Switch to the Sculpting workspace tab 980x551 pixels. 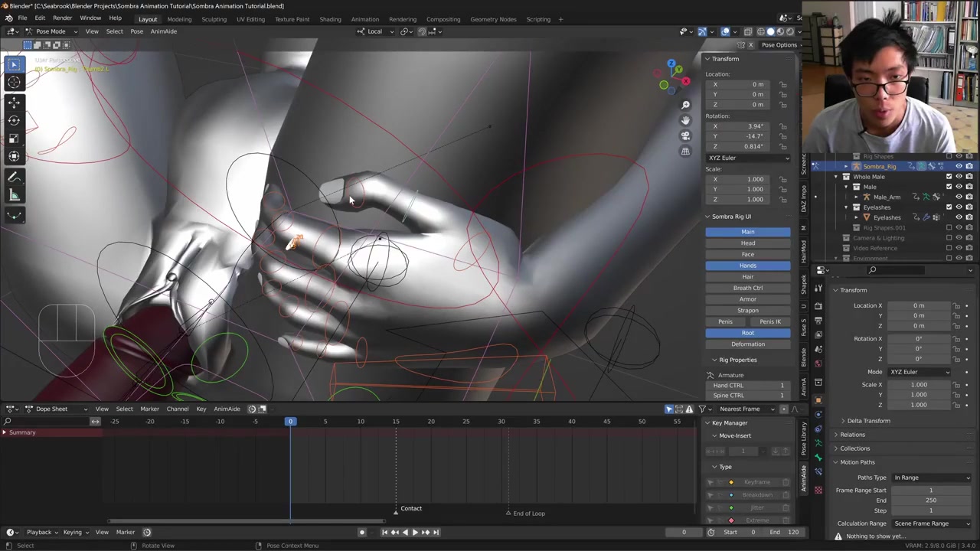point(214,19)
